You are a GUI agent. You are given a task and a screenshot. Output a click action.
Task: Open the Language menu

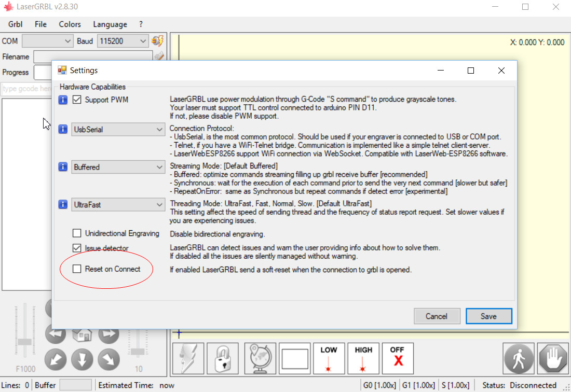[110, 24]
